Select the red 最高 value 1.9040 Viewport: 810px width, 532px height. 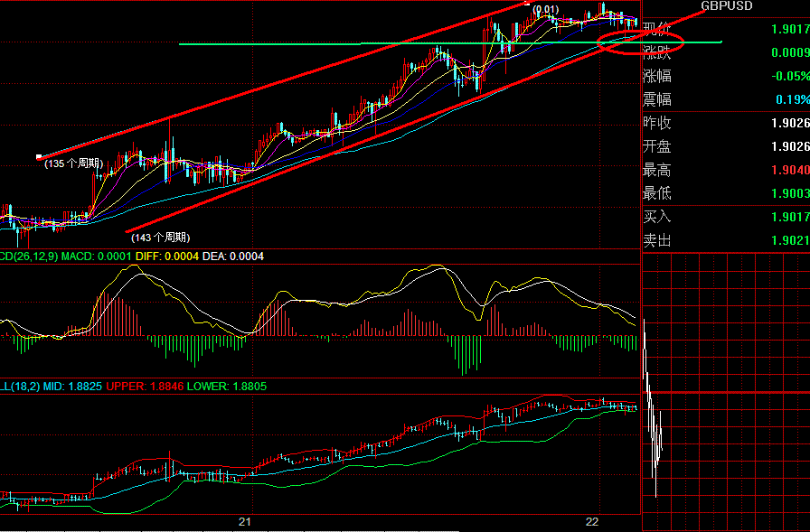pyautogui.click(x=790, y=170)
